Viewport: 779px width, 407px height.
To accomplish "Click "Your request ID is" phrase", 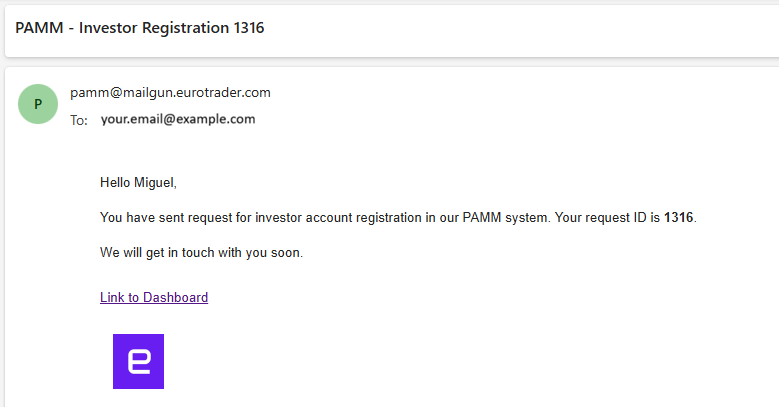I will pyautogui.click(x=607, y=217).
